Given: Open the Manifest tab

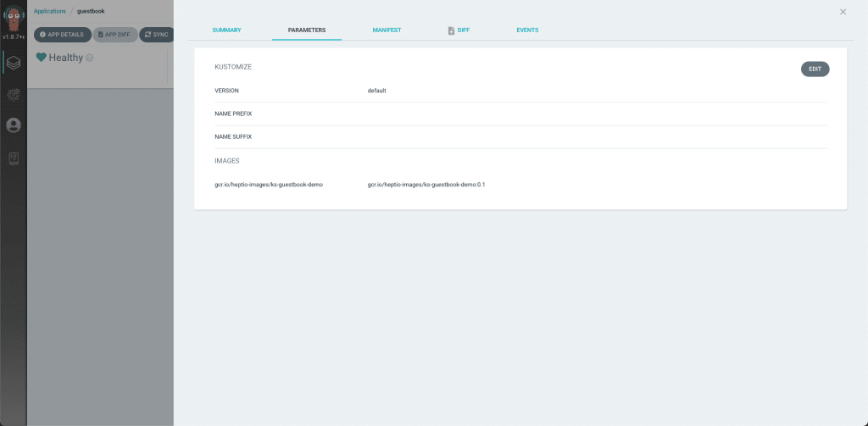Looking at the screenshot, I should click(x=387, y=30).
